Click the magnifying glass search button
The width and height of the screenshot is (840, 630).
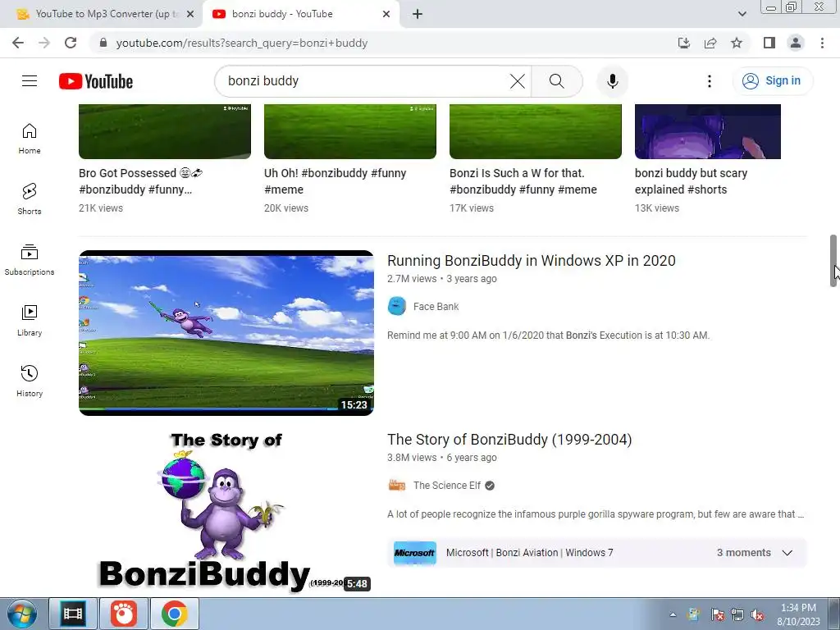pyautogui.click(x=557, y=81)
